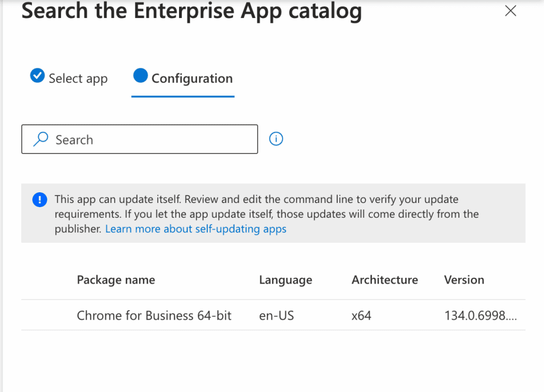This screenshot has width=544, height=392.
Task: Sort by the Language column header
Action: tap(285, 280)
